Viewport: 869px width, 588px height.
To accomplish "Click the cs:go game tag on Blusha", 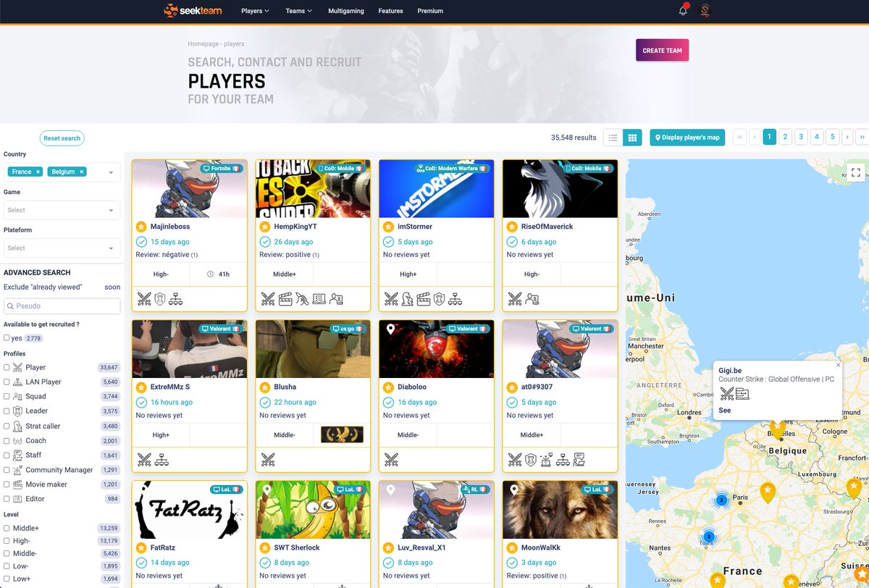I will point(348,329).
